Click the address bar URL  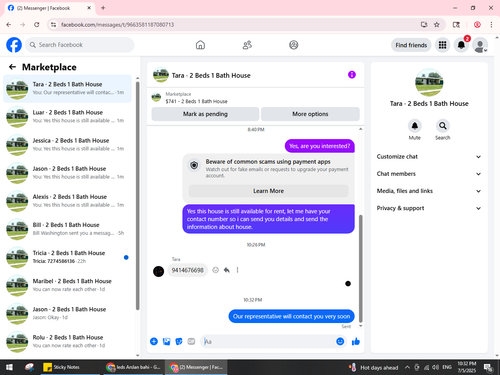[117, 25]
